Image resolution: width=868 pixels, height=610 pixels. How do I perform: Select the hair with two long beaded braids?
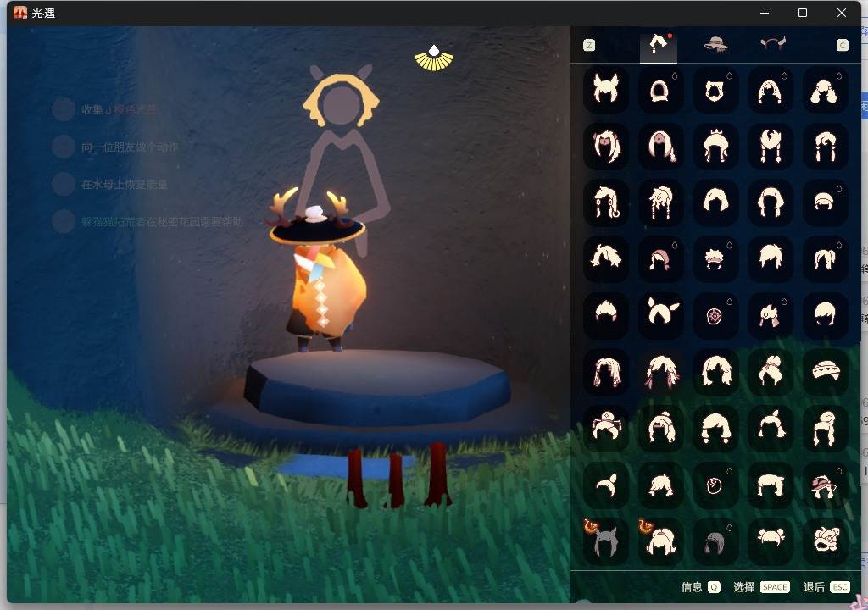click(770, 146)
